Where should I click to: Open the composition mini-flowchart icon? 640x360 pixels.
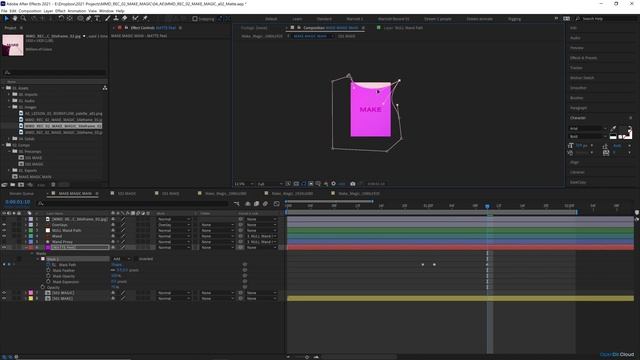pyautogui.click(x=237, y=204)
